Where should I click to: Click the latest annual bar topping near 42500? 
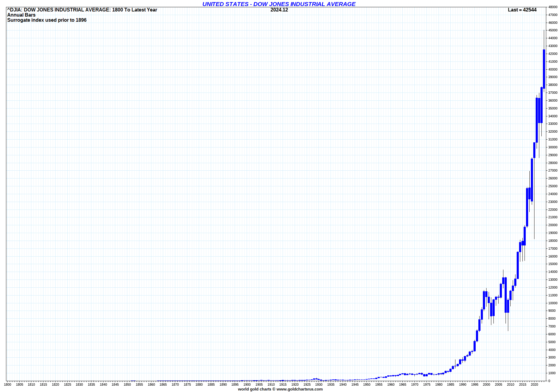[544, 69]
